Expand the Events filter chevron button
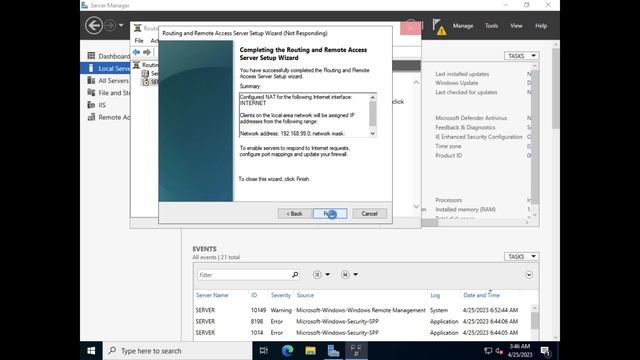The height and width of the screenshot is (360, 640). point(529,275)
